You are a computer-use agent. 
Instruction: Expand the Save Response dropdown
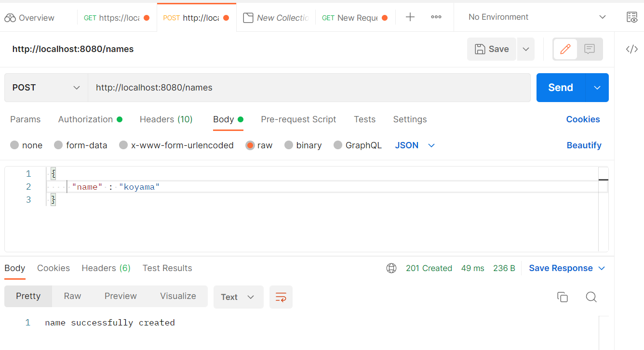click(602, 268)
